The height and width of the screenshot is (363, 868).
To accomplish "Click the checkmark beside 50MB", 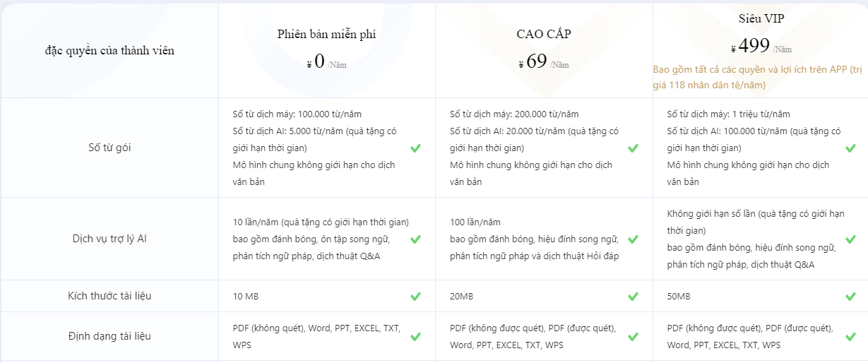I will click(x=850, y=296).
